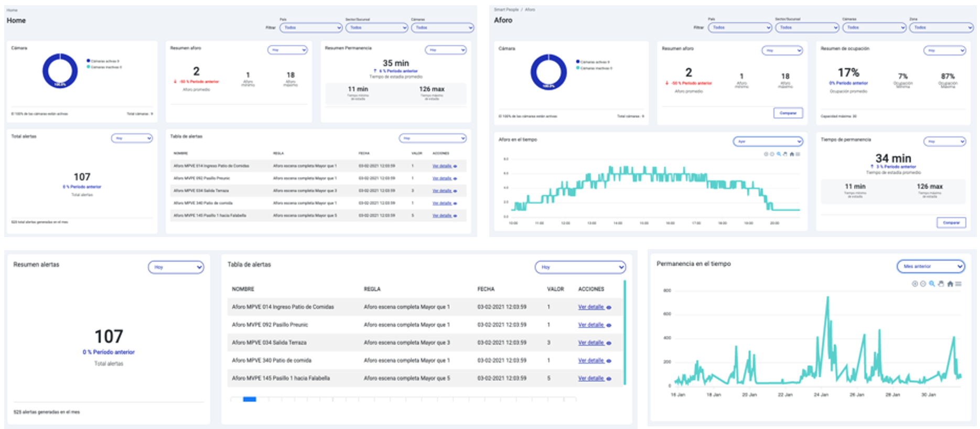Viewport: 980px width, 429px height.
Task: Activate pan hand tool on Permanencia chart
Action: [941, 284]
